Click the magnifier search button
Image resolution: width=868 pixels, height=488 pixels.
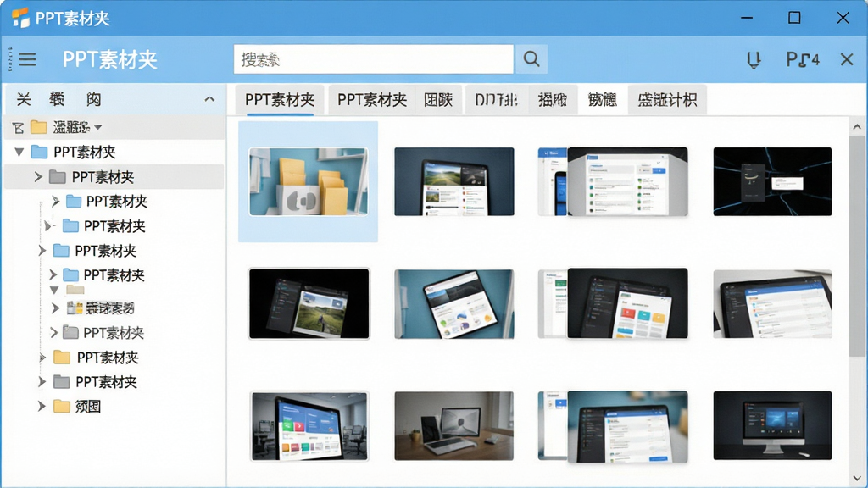point(531,58)
